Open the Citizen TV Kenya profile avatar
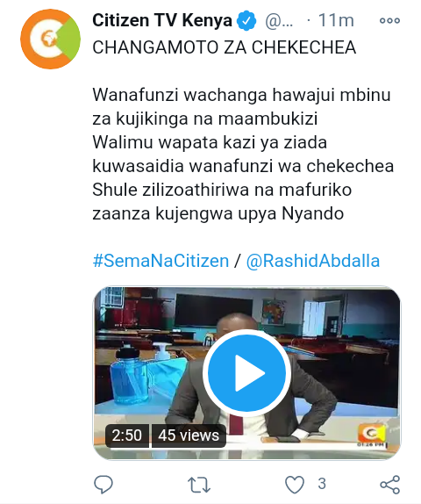 pyautogui.click(x=50, y=39)
